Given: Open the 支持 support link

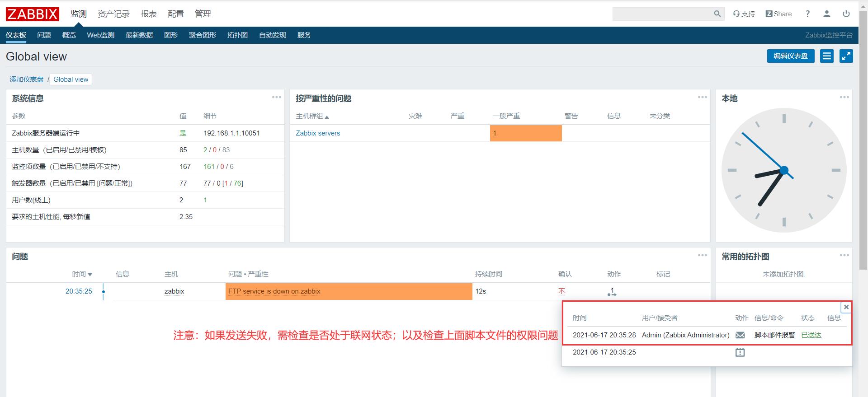Looking at the screenshot, I should tap(744, 14).
